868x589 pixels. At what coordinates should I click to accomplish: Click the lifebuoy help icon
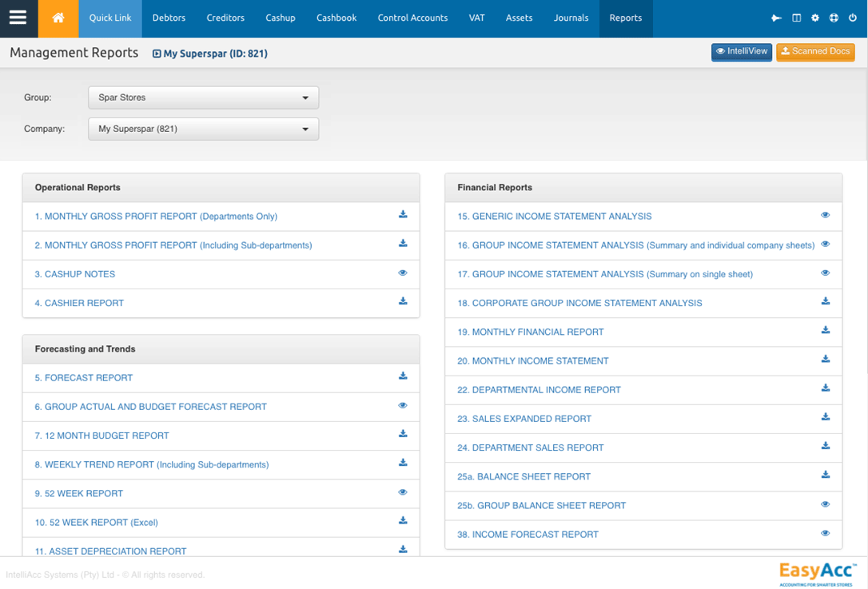[834, 18]
